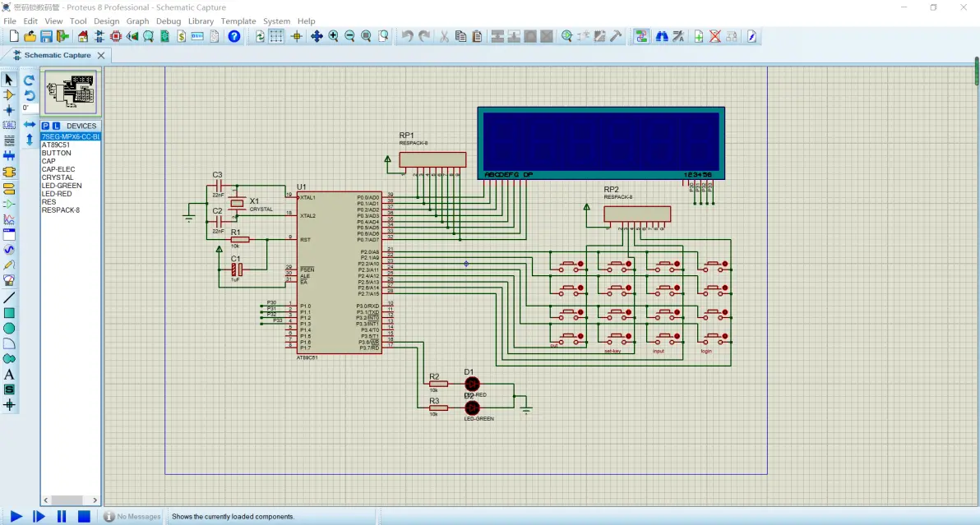The image size is (980, 525).
Task: Select the 2D markers crosshair tool
Action: coord(9,405)
